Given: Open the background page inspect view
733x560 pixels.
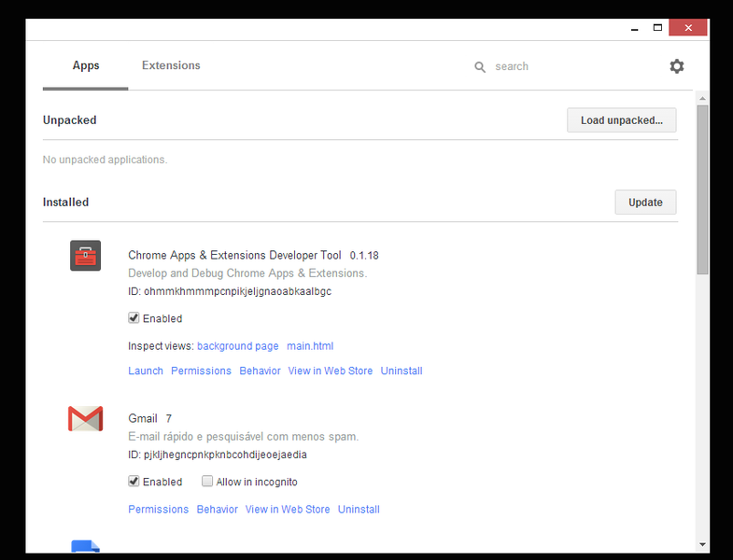Looking at the screenshot, I should tap(237, 346).
